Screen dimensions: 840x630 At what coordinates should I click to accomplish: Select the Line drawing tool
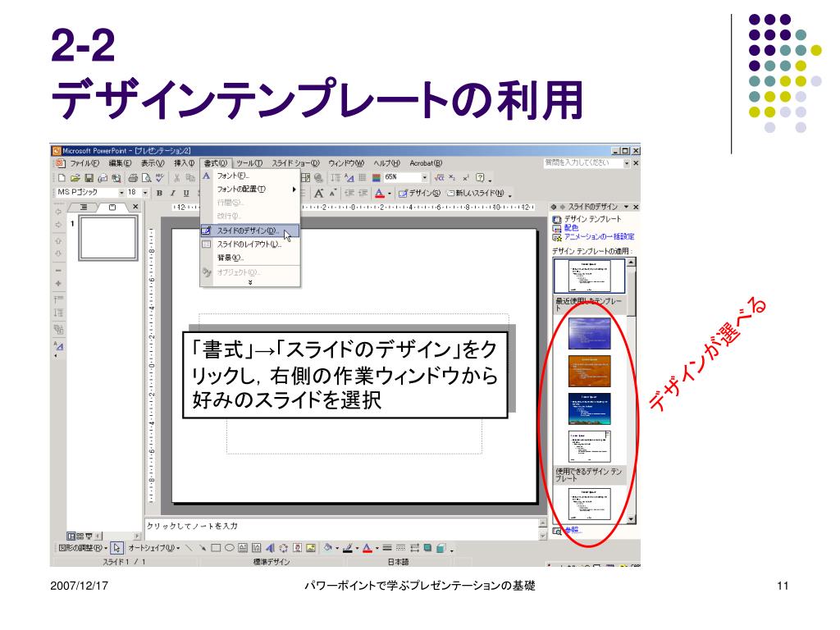(x=189, y=548)
